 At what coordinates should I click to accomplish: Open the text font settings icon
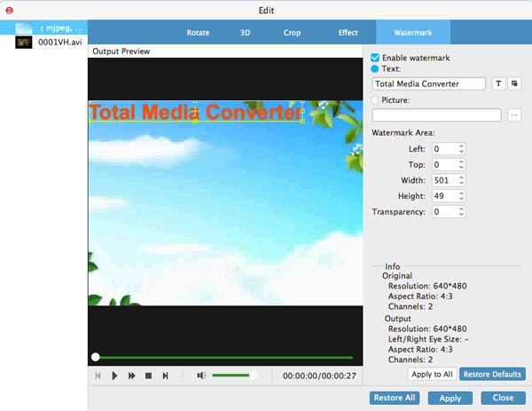(498, 83)
